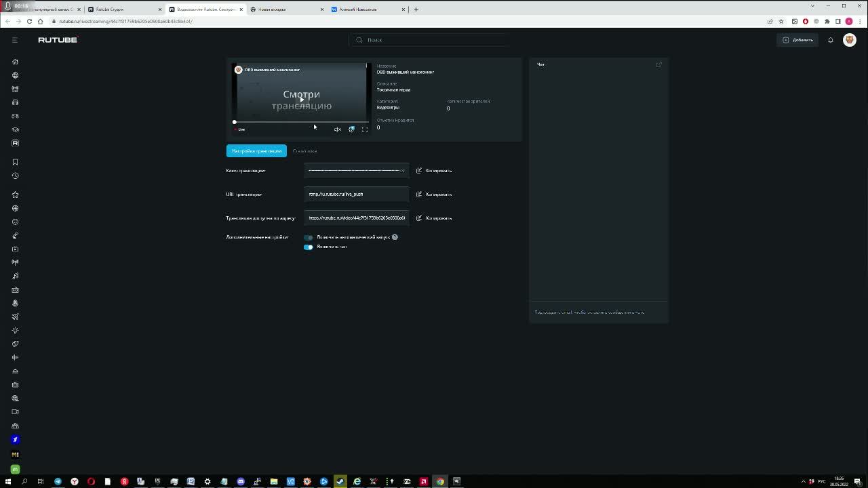
Task: Click the Добавить (Add) button
Action: [797, 40]
